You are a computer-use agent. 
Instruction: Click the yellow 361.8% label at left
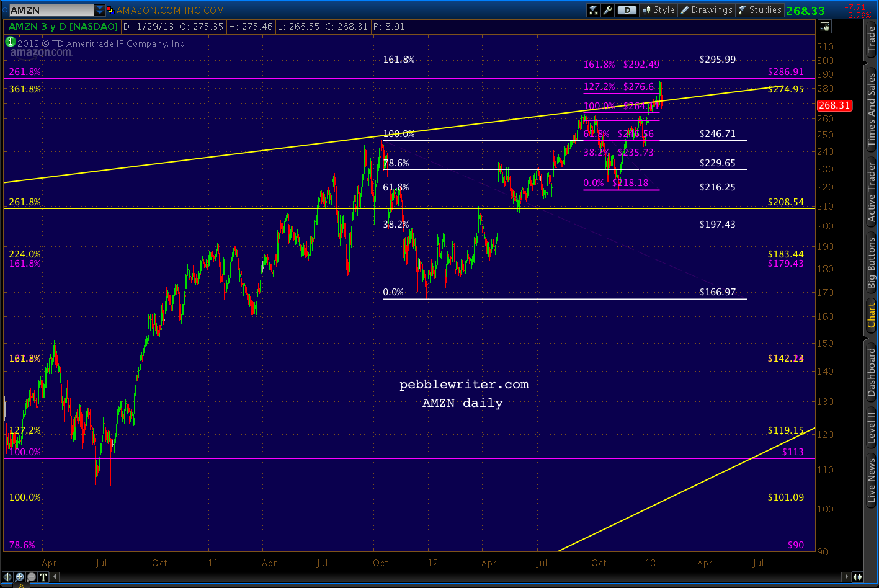click(x=25, y=89)
